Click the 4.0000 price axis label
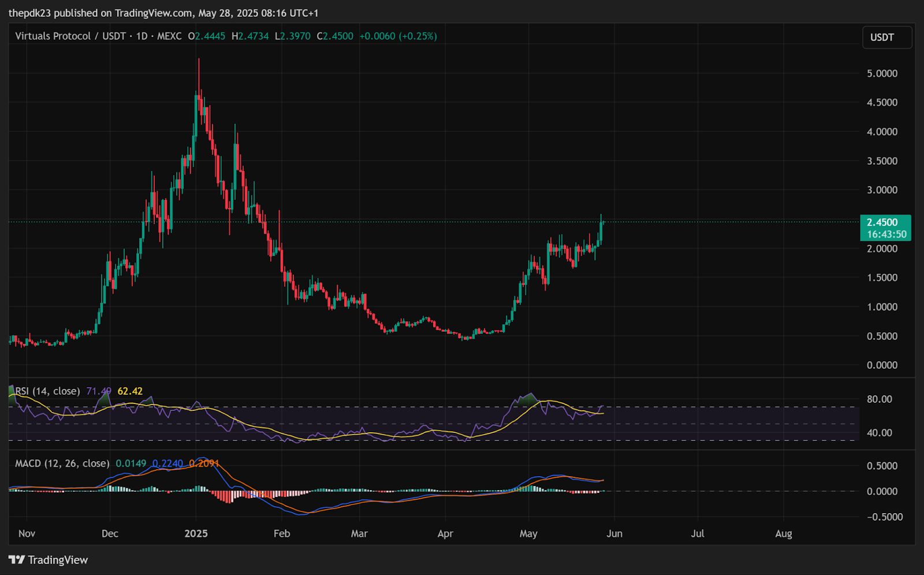 882,132
